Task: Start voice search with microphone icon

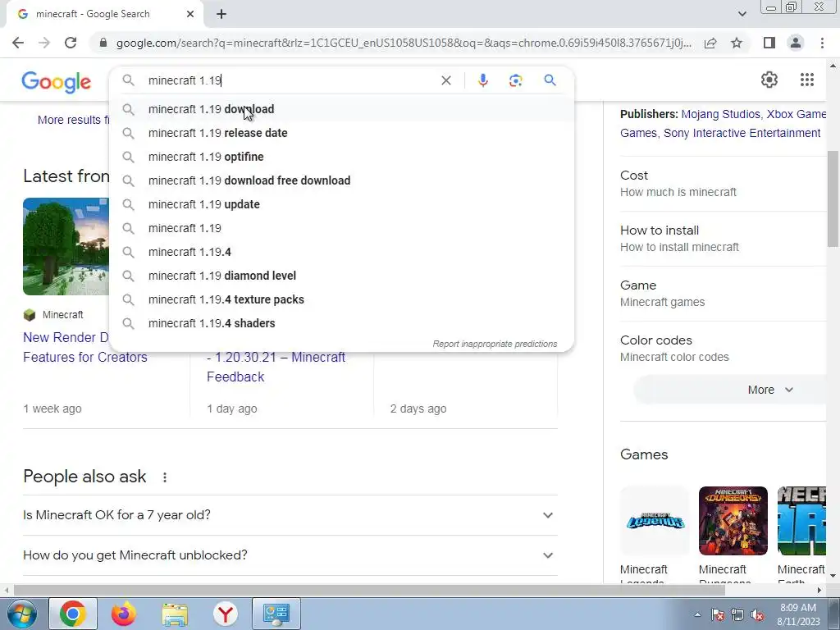Action: pyautogui.click(x=482, y=80)
